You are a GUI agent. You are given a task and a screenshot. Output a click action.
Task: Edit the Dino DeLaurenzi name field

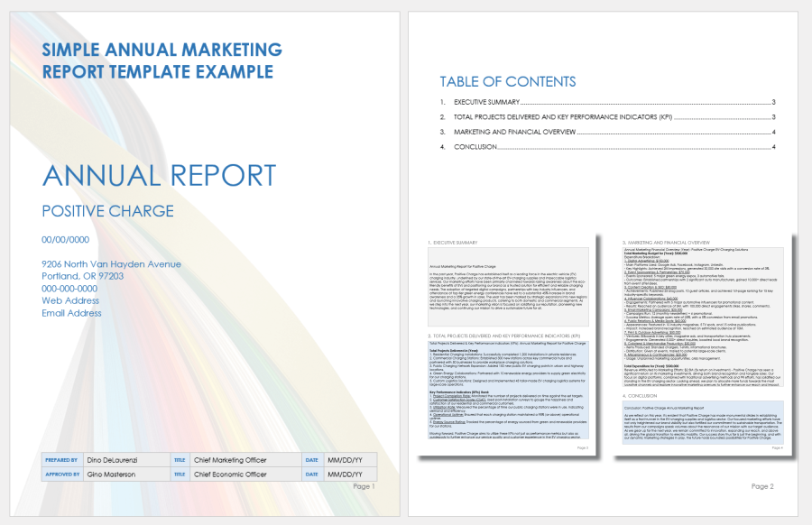click(114, 459)
